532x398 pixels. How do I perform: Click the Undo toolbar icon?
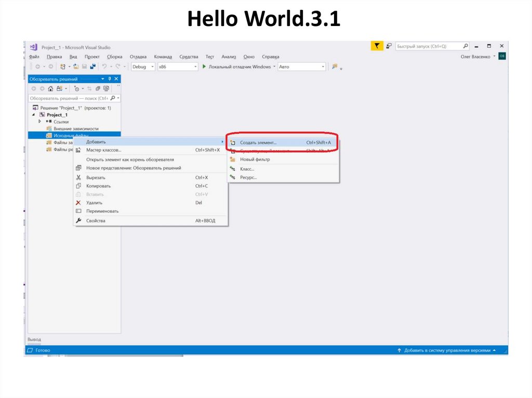pos(104,67)
